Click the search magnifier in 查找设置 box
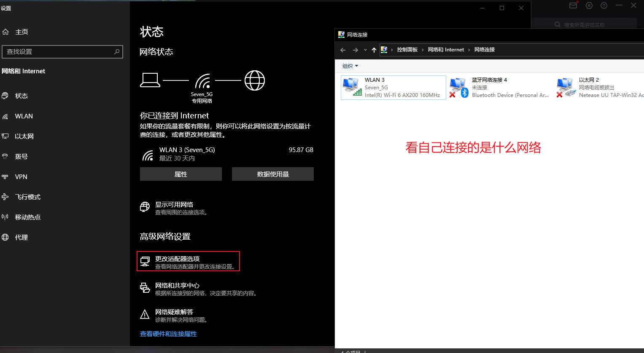 tap(117, 51)
